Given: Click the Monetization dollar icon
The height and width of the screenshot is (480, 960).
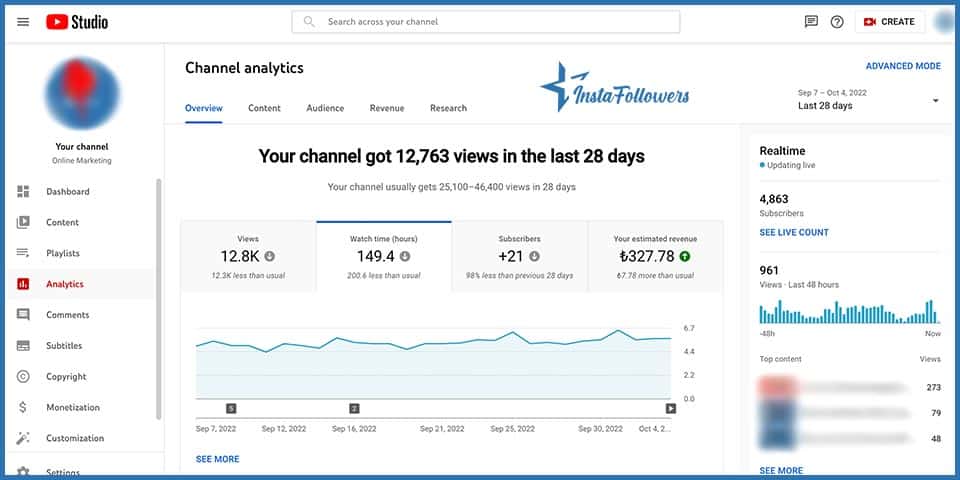Looking at the screenshot, I should pos(23,408).
